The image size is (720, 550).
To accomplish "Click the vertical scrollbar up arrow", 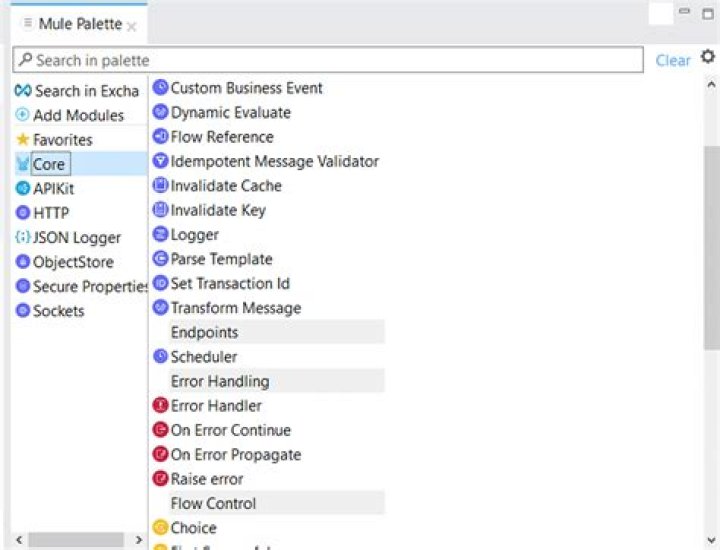I will [x=711, y=84].
